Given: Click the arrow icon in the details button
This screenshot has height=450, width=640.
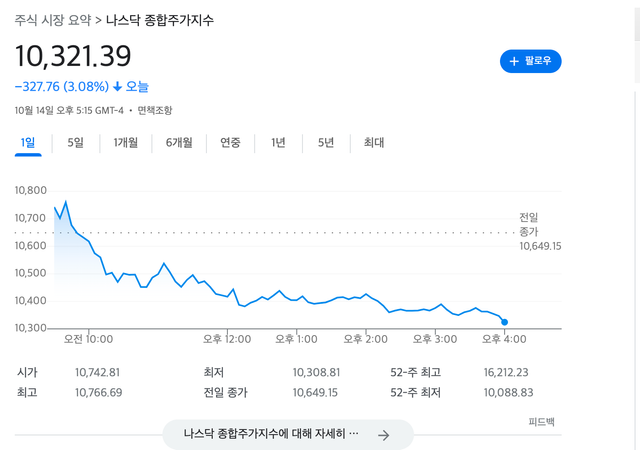Looking at the screenshot, I should (x=383, y=435).
